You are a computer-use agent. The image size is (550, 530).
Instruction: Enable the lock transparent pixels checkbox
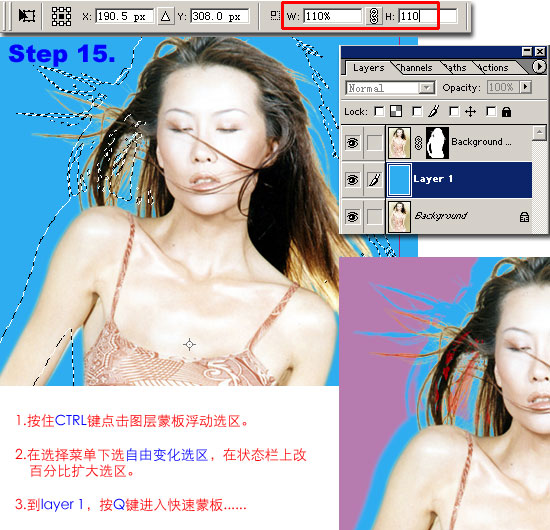coord(379,112)
